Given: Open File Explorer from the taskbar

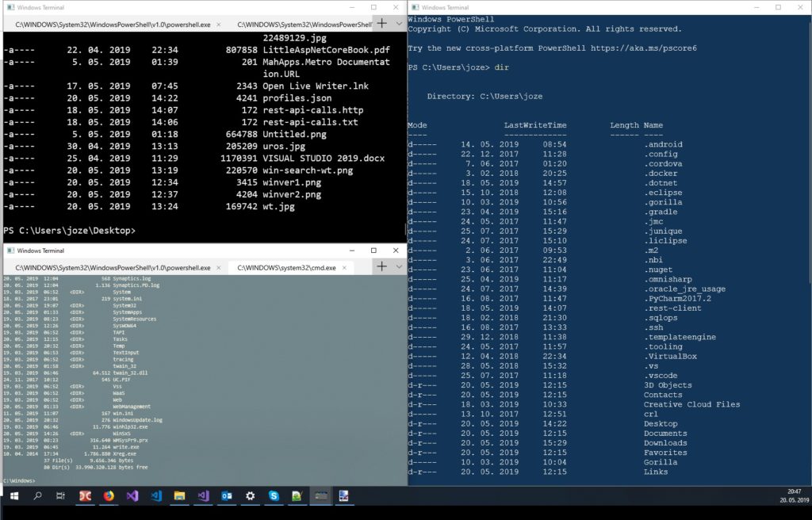Looking at the screenshot, I should click(179, 496).
